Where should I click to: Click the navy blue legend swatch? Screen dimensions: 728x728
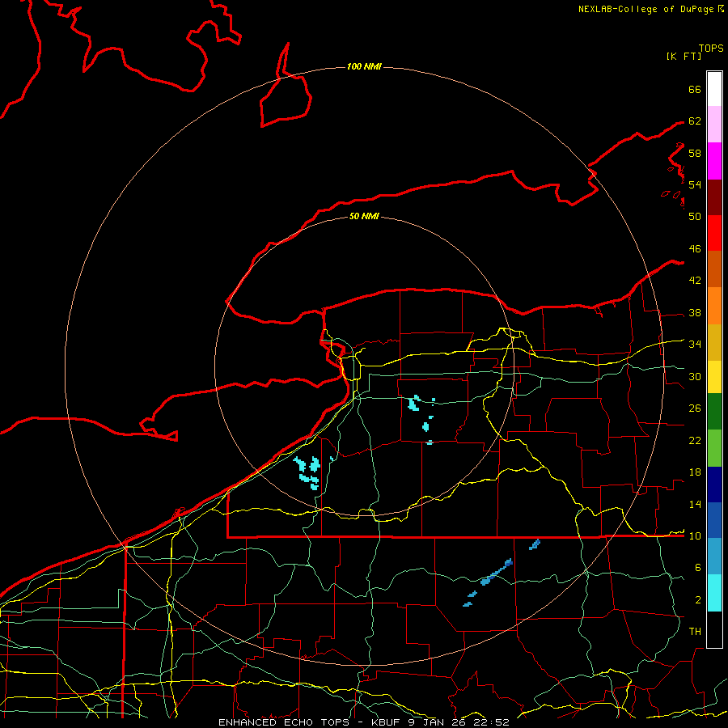tap(714, 485)
